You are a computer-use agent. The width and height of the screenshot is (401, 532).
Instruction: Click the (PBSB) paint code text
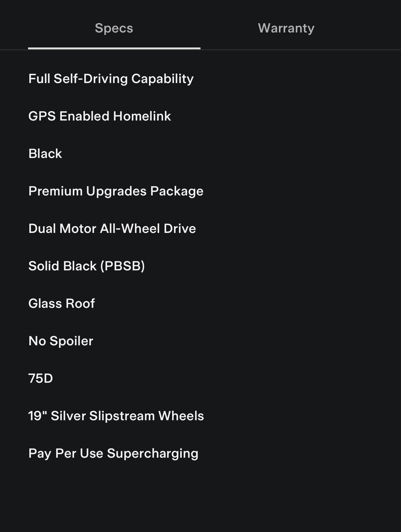(x=122, y=266)
